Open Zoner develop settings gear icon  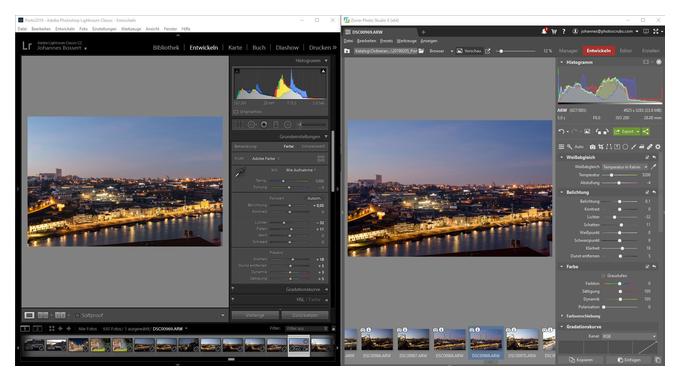coord(658,147)
